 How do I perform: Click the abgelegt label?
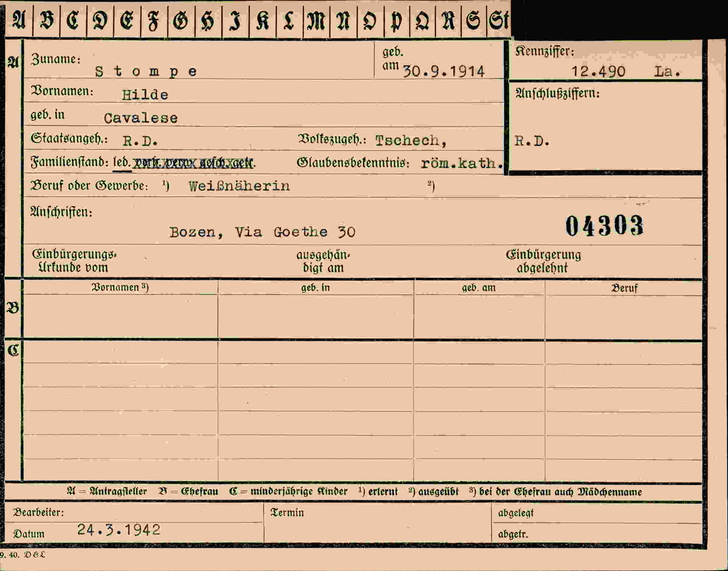tap(516, 513)
